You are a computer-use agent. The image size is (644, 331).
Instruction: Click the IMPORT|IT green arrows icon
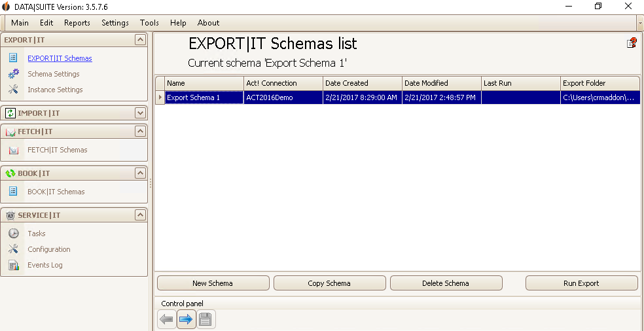click(x=11, y=113)
